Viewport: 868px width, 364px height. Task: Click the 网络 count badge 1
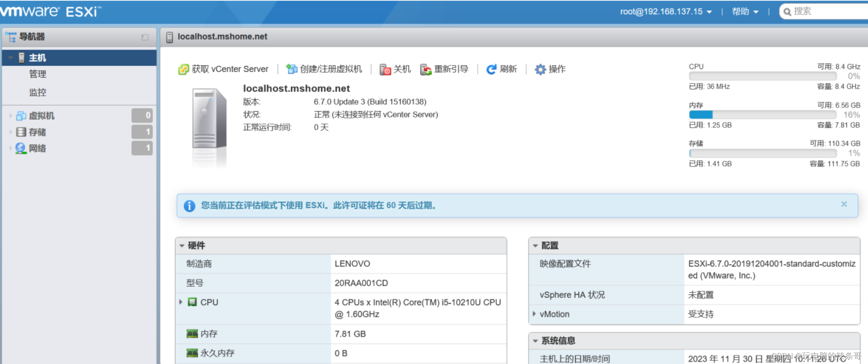[142, 148]
